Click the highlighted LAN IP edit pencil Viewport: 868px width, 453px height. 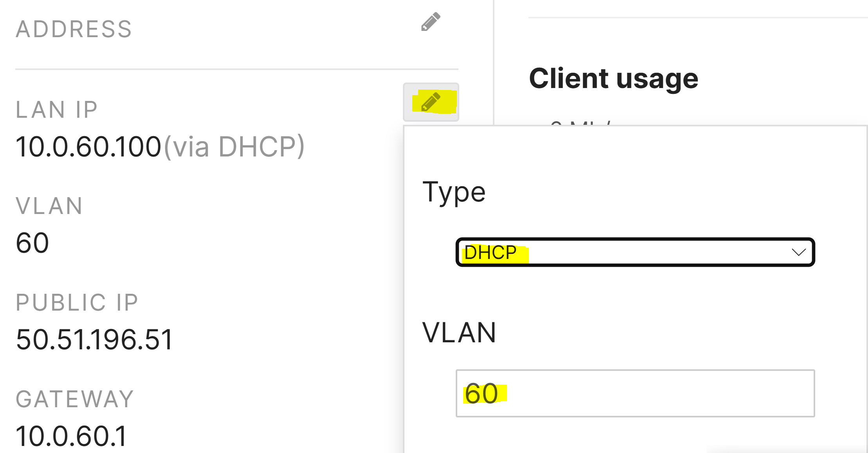tap(431, 102)
